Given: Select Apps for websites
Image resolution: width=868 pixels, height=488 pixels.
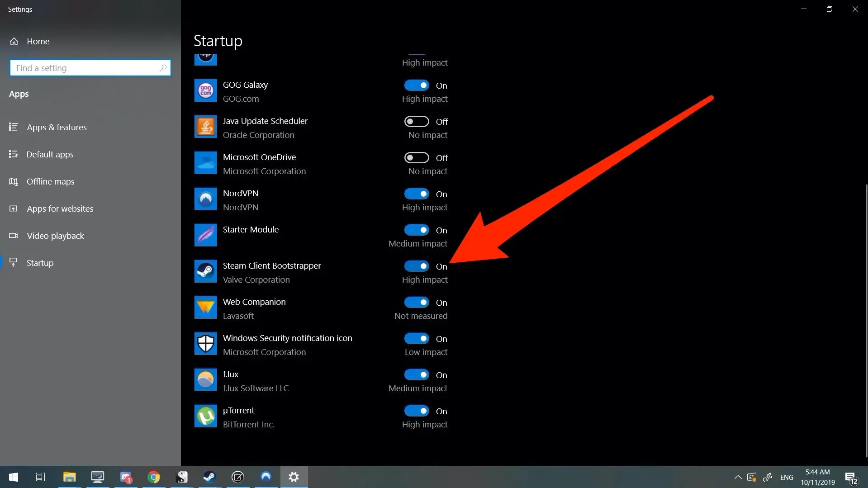Looking at the screenshot, I should [90, 208].
